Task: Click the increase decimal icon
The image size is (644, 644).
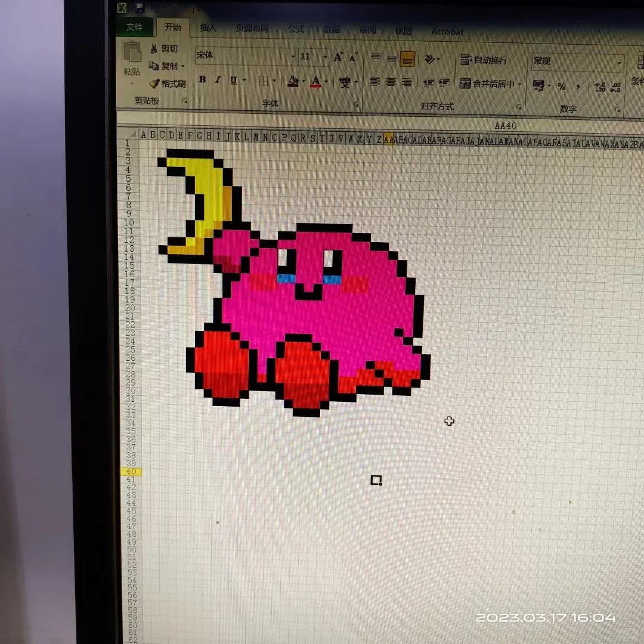Action: pos(600,87)
